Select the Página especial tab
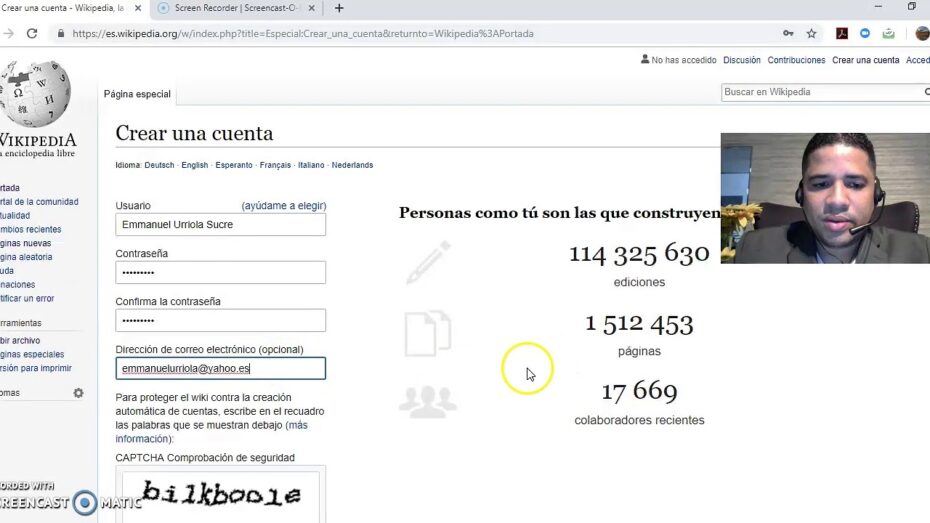This screenshot has width=930, height=523. [137, 94]
